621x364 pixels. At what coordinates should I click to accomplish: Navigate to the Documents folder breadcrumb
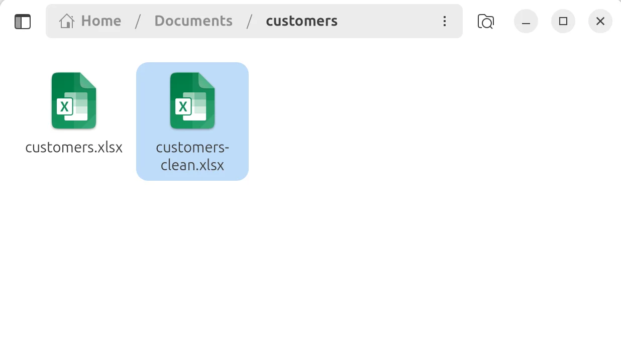(x=193, y=21)
